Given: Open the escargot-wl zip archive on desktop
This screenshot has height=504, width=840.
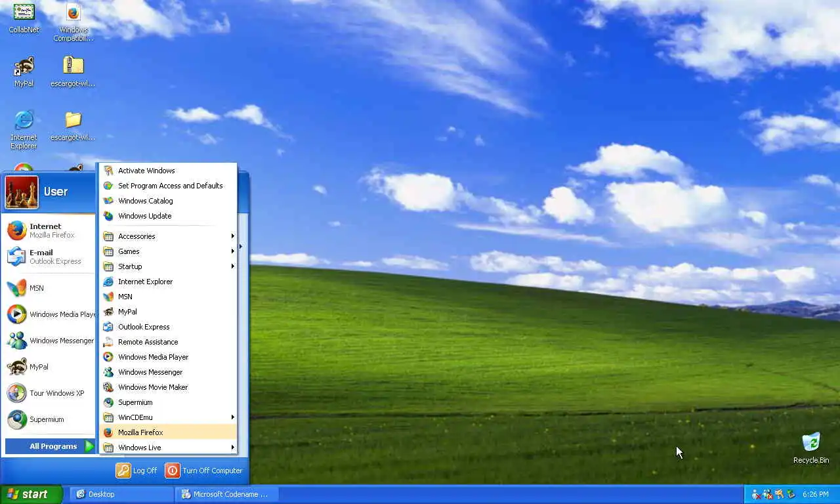Looking at the screenshot, I should tap(73, 72).
